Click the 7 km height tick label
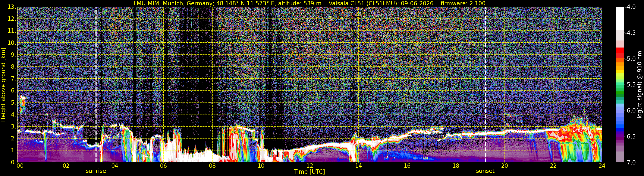 point(13,79)
